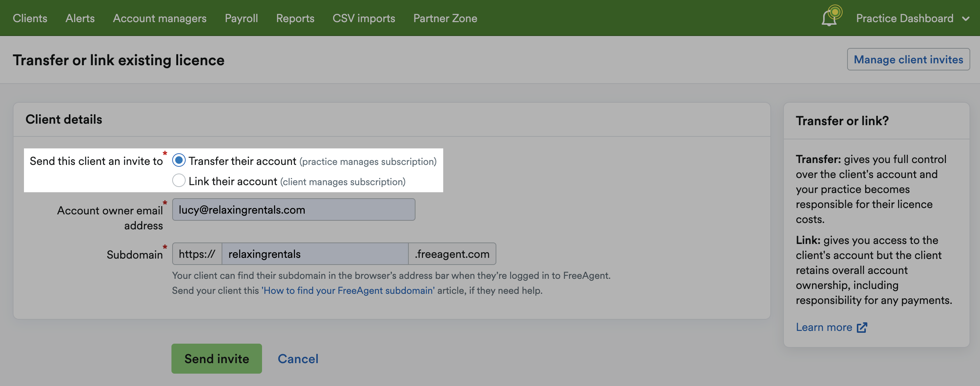
Task: Open the Reports section
Action: (295, 18)
